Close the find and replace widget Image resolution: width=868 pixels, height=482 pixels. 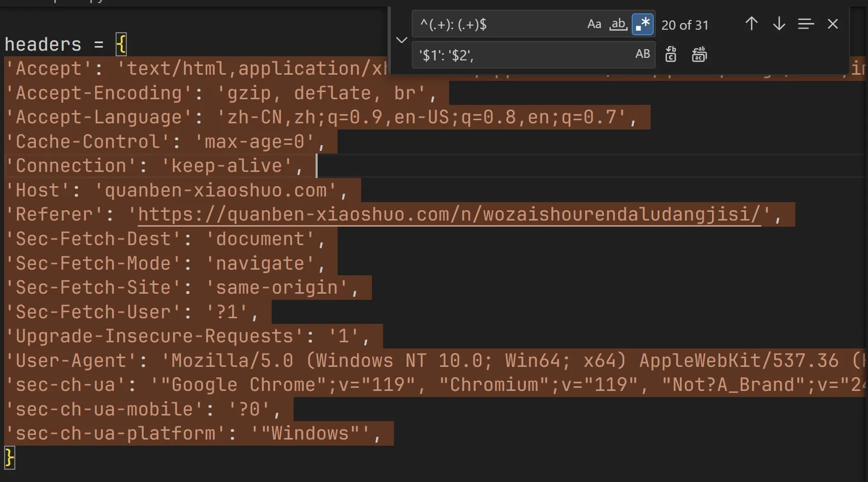833,24
